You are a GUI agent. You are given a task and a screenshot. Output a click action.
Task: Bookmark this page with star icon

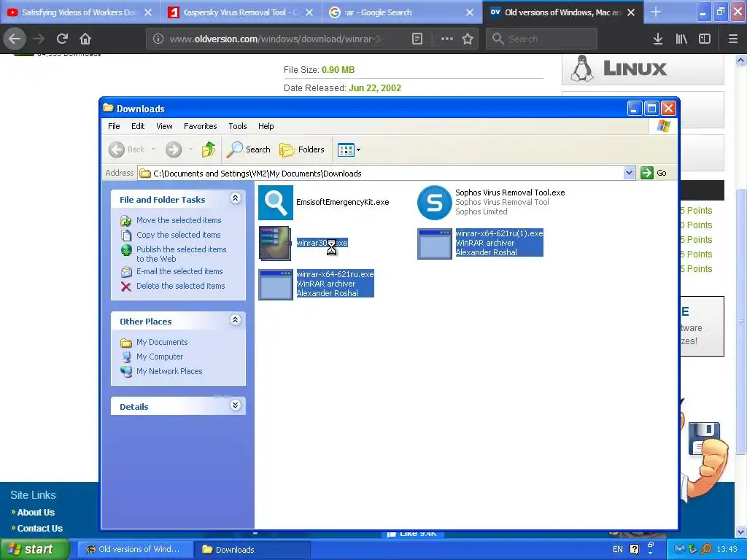tap(468, 39)
